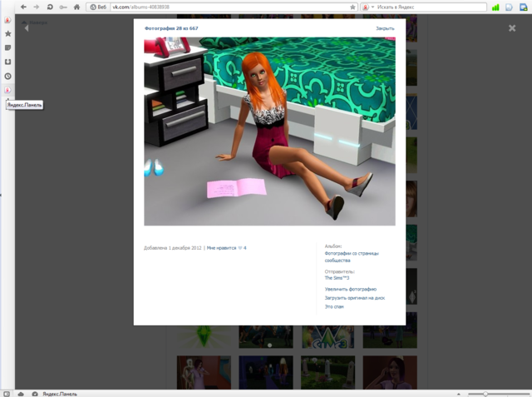
Task: Open the downloads icon in the sidebar
Action: [7, 62]
